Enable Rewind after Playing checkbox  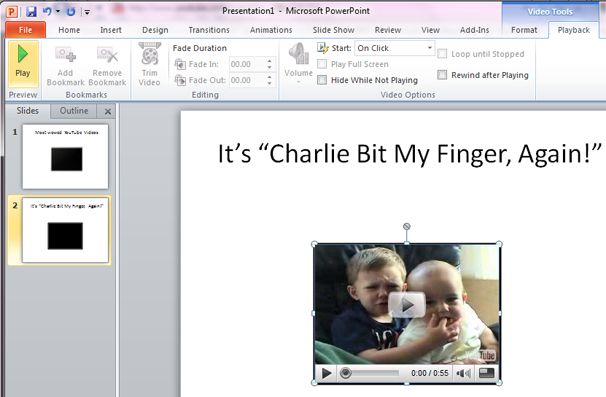(x=442, y=75)
